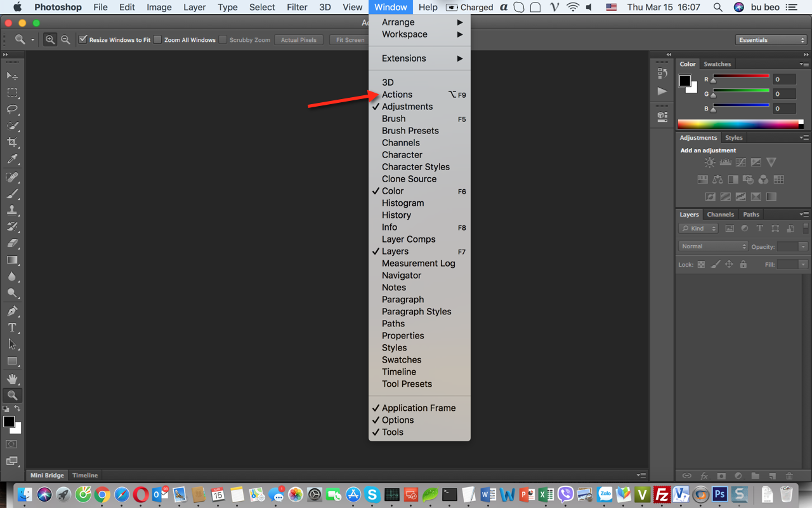The height and width of the screenshot is (508, 812).
Task: Select the Pen tool
Action: tap(12, 311)
